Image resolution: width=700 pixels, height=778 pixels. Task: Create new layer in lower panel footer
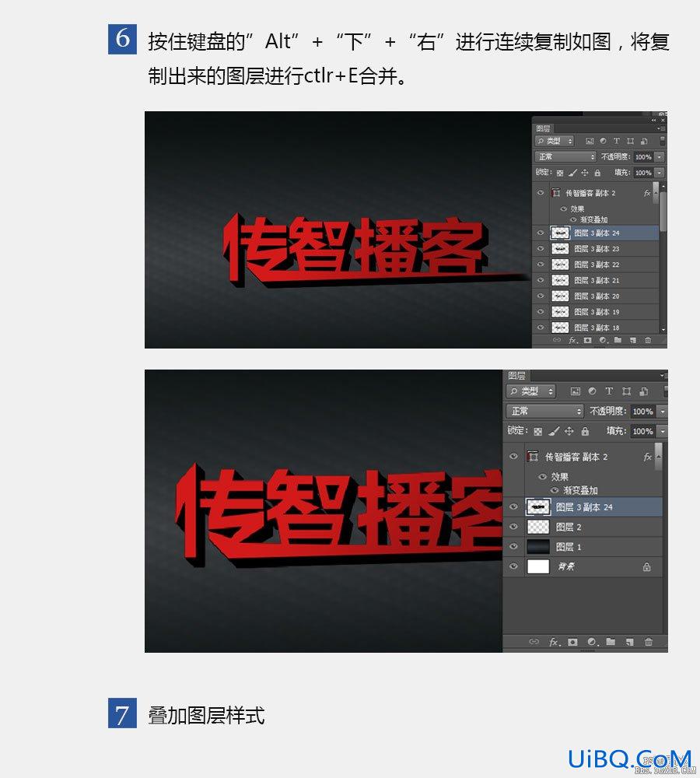[x=629, y=642]
